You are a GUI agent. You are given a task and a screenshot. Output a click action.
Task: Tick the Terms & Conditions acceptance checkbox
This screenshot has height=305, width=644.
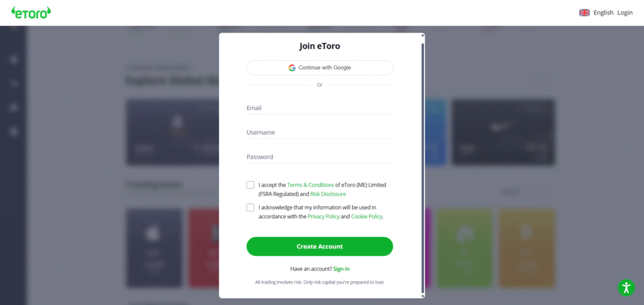point(250,185)
